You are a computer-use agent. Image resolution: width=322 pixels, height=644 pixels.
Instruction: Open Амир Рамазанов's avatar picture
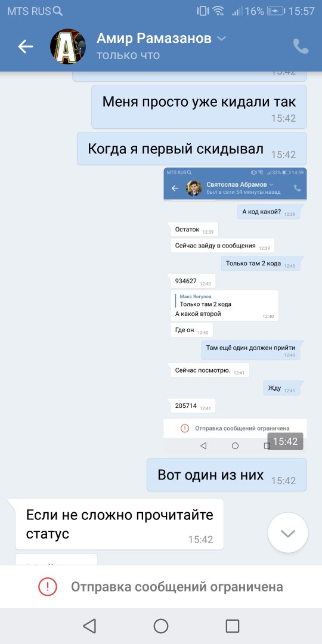[x=68, y=47]
